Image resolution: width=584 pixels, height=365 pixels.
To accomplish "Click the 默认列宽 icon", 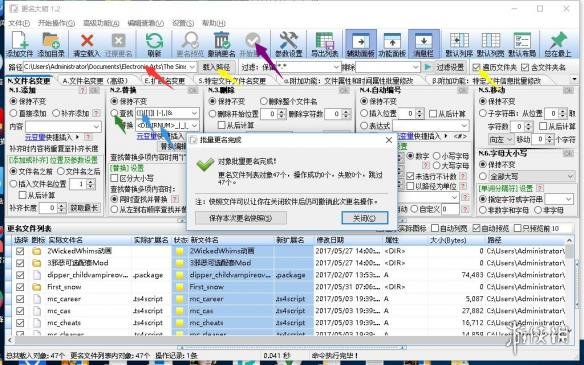I will tap(491, 40).
